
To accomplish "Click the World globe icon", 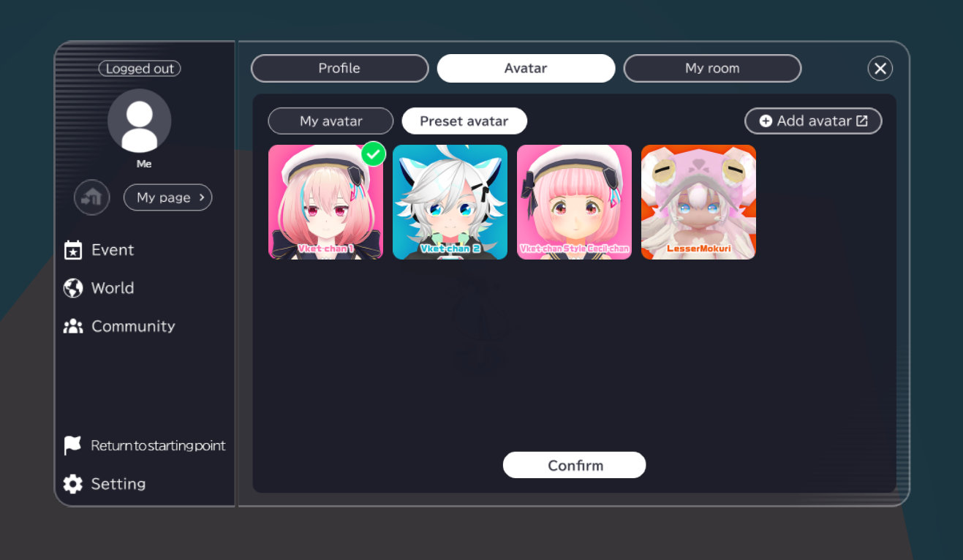I will click(73, 288).
